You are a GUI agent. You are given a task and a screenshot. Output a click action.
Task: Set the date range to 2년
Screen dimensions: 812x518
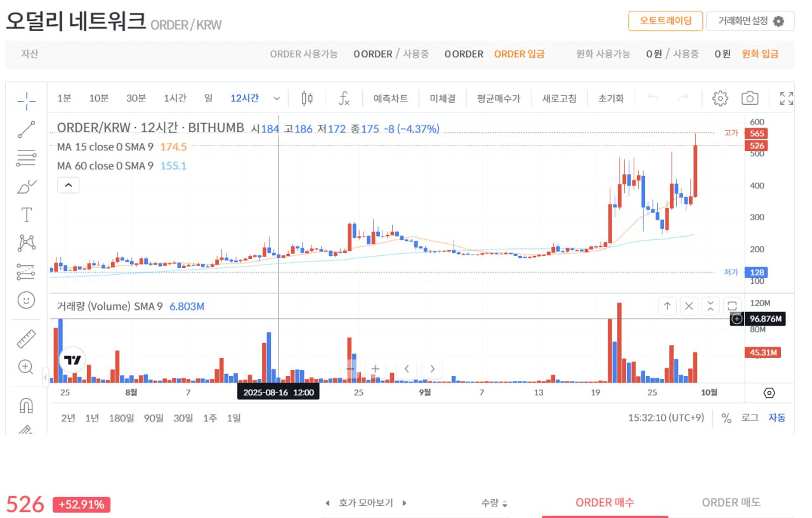pyautogui.click(x=68, y=418)
